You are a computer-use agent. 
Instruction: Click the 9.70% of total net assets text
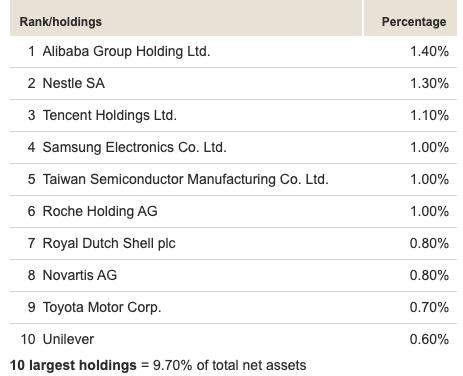click(x=229, y=365)
